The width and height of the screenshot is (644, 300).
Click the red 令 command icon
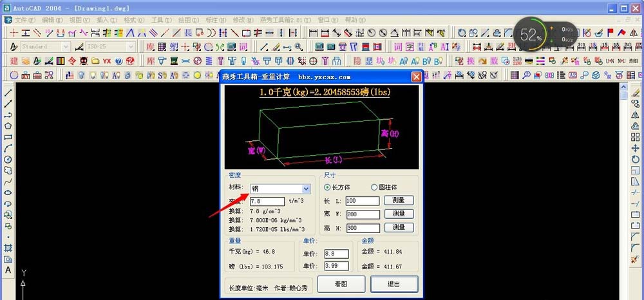click(x=72, y=61)
